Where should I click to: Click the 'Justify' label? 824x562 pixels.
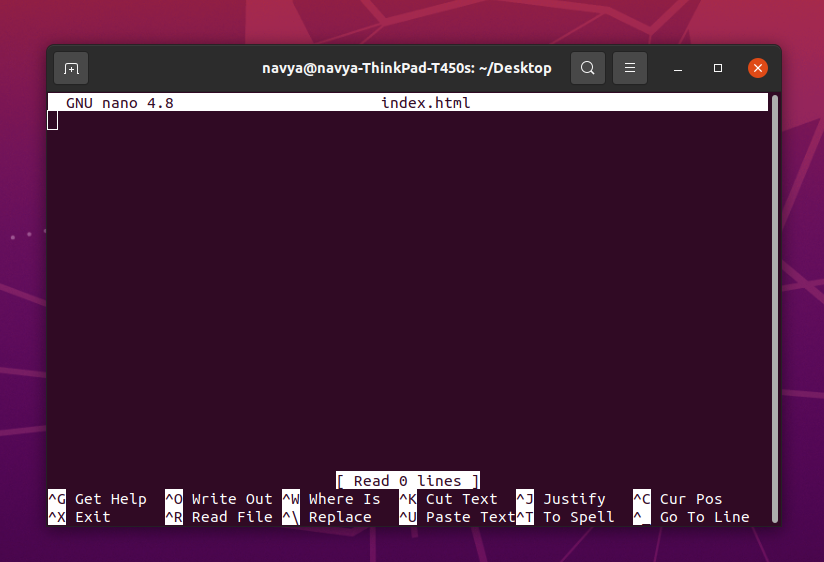click(x=574, y=499)
